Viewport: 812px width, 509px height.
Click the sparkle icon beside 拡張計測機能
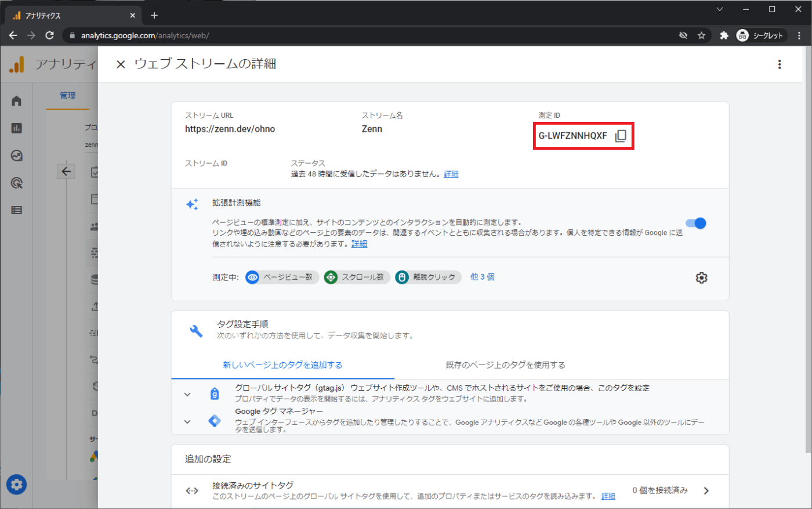[x=192, y=204]
